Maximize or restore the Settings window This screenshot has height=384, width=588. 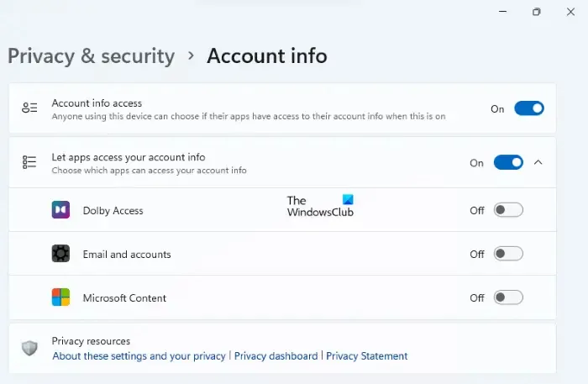point(537,12)
